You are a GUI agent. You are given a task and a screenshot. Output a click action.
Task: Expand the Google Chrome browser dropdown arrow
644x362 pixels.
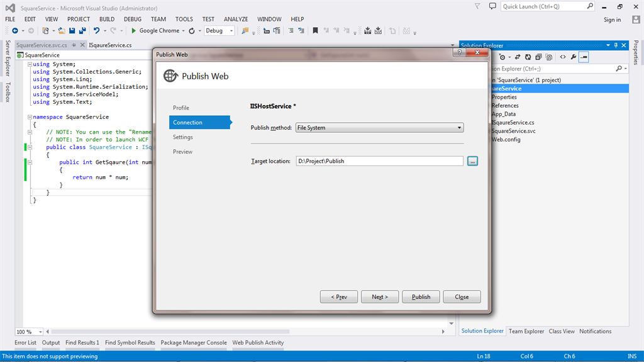[x=183, y=31]
